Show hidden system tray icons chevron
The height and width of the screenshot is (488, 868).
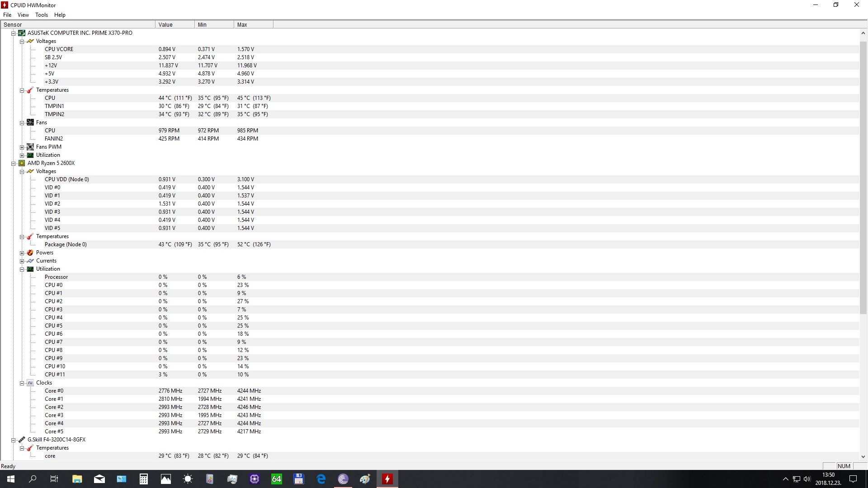785,479
